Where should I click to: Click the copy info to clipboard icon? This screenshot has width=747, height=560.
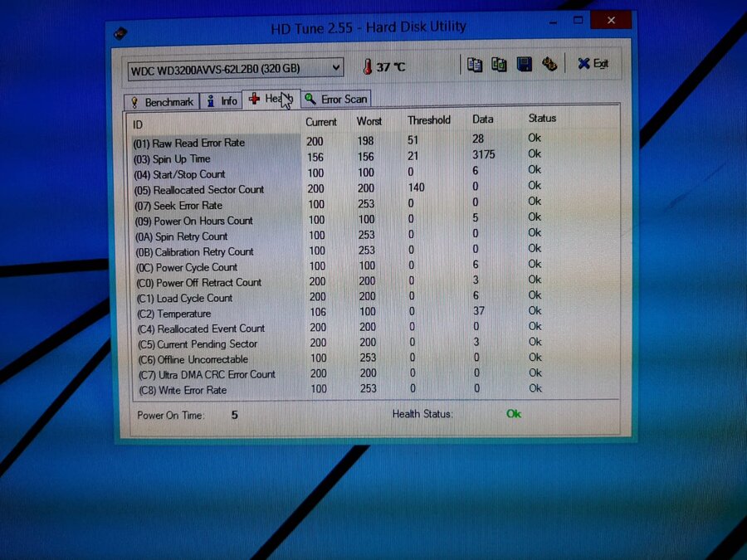click(475, 65)
